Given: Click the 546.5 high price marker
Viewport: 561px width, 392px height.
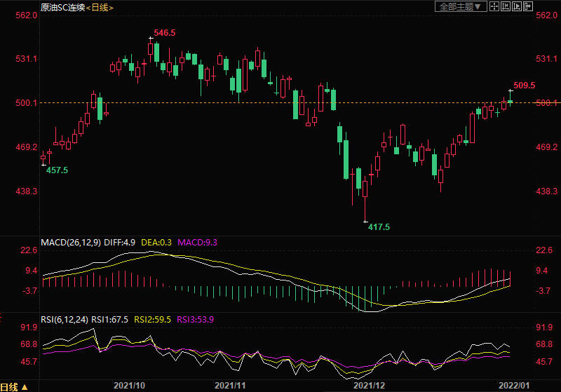Looking at the screenshot, I should (164, 33).
